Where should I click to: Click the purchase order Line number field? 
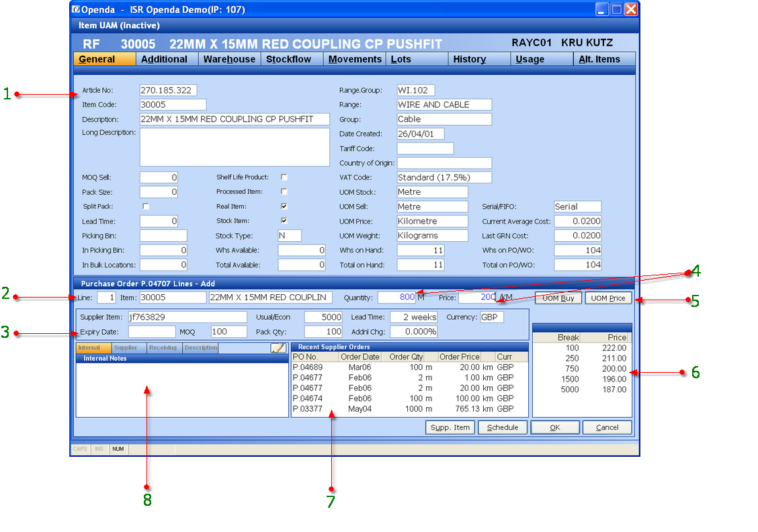[x=106, y=298]
